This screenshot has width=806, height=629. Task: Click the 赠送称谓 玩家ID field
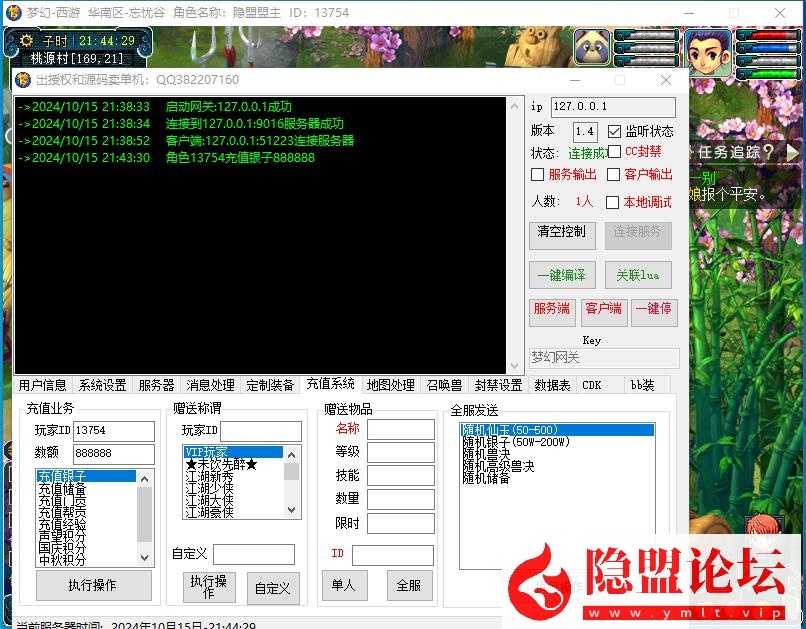coord(261,431)
